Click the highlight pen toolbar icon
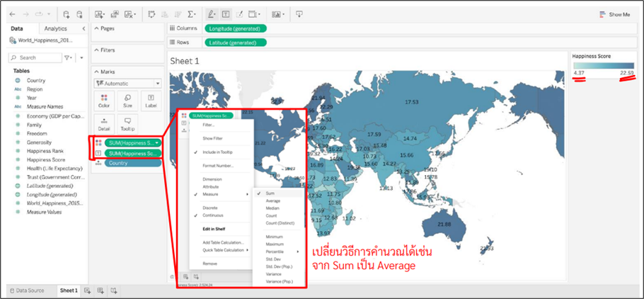 pos(212,14)
